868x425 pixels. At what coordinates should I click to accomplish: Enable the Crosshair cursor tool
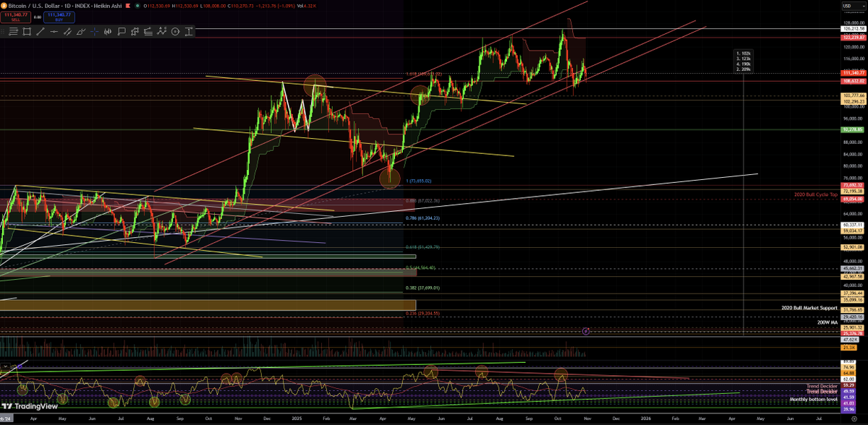click(94, 31)
